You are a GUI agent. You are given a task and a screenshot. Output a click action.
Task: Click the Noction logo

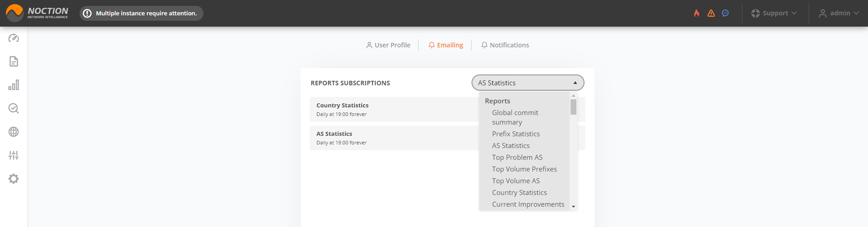[37, 13]
